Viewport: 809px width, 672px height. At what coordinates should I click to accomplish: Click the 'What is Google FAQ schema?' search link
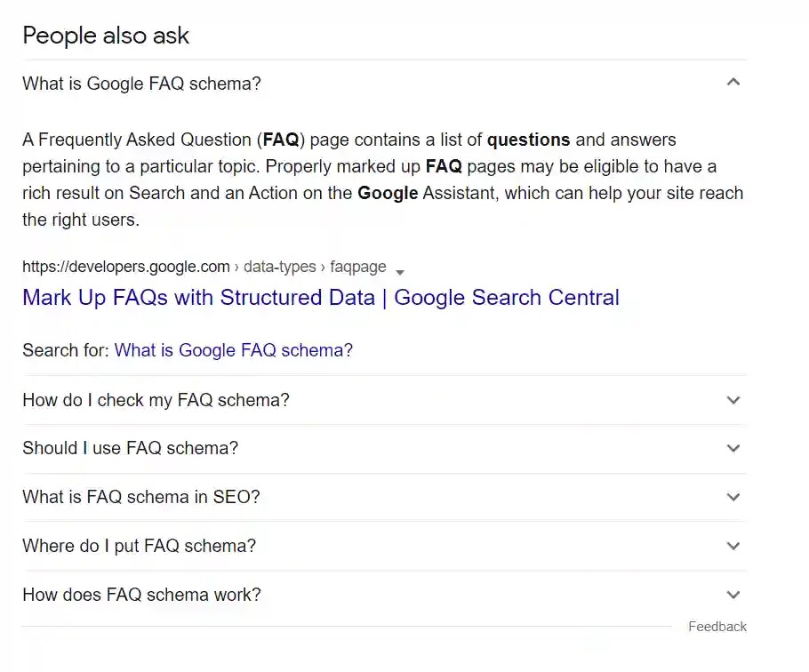(233, 350)
